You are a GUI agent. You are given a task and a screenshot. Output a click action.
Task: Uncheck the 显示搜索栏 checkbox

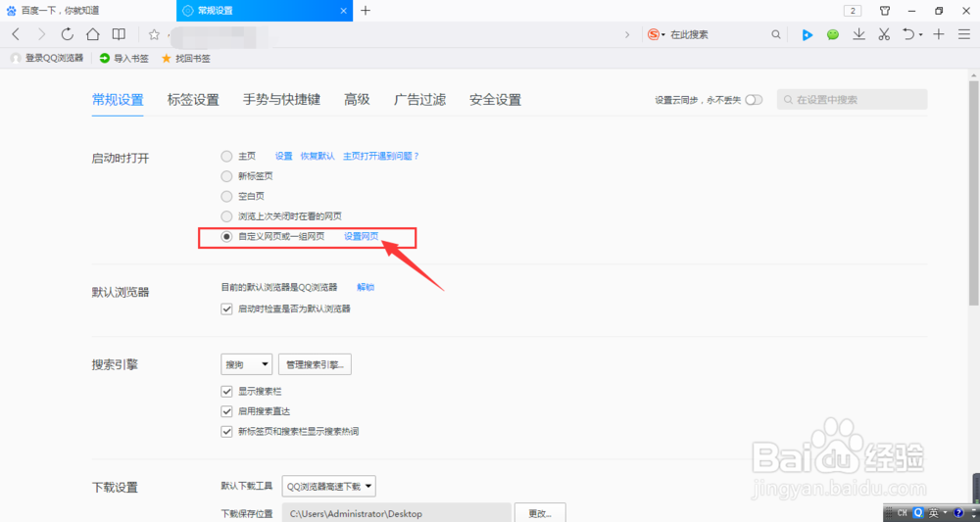pyautogui.click(x=226, y=392)
